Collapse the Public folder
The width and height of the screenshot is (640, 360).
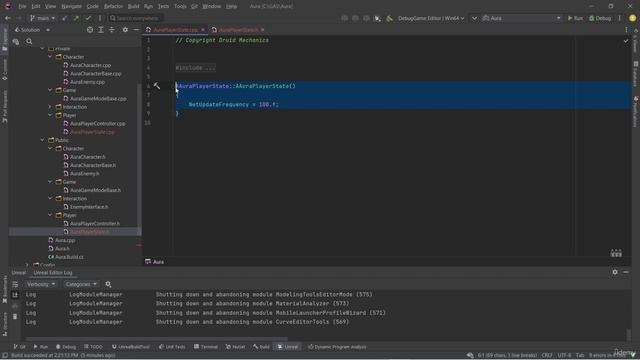42,140
